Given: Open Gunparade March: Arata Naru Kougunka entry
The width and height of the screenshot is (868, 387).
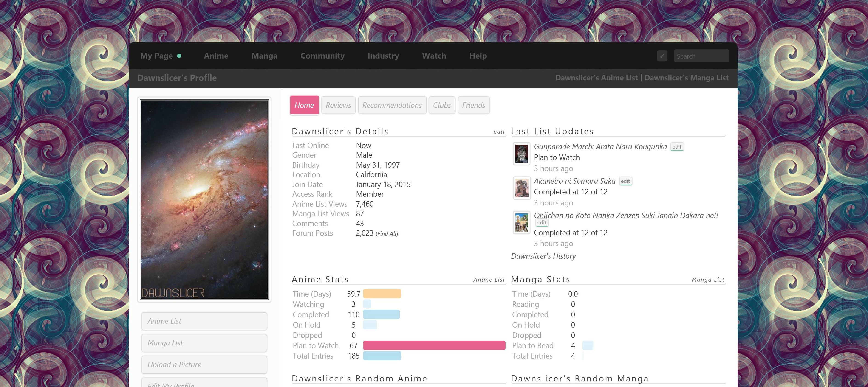Looking at the screenshot, I should click(x=600, y=146).
